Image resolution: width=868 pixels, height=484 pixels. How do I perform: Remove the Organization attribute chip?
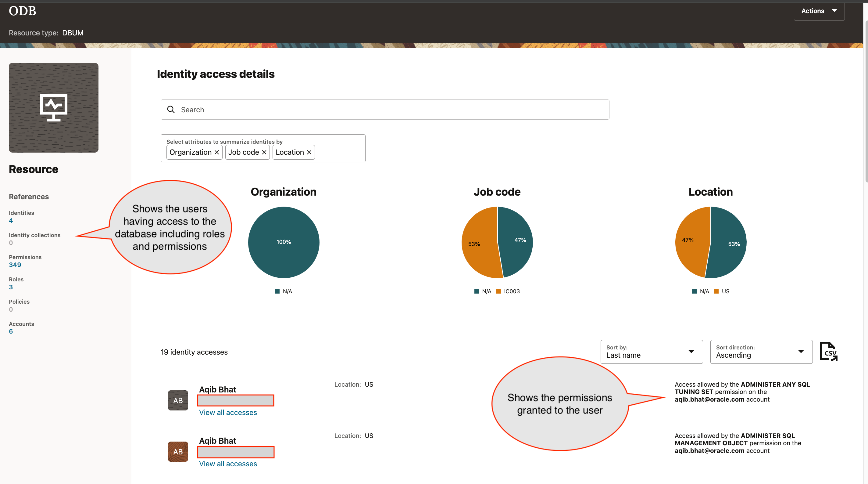[x=217, y=152]
